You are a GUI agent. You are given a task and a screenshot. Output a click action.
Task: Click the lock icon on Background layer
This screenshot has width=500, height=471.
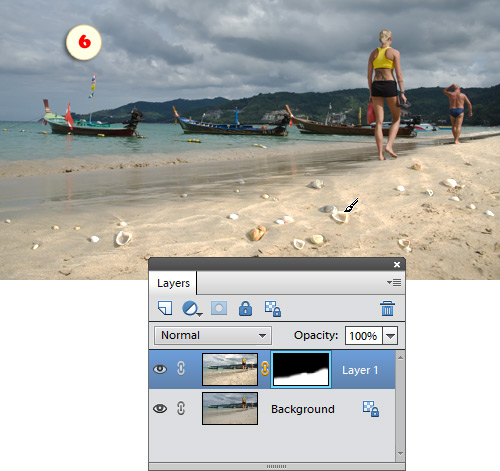coord(371,409)
